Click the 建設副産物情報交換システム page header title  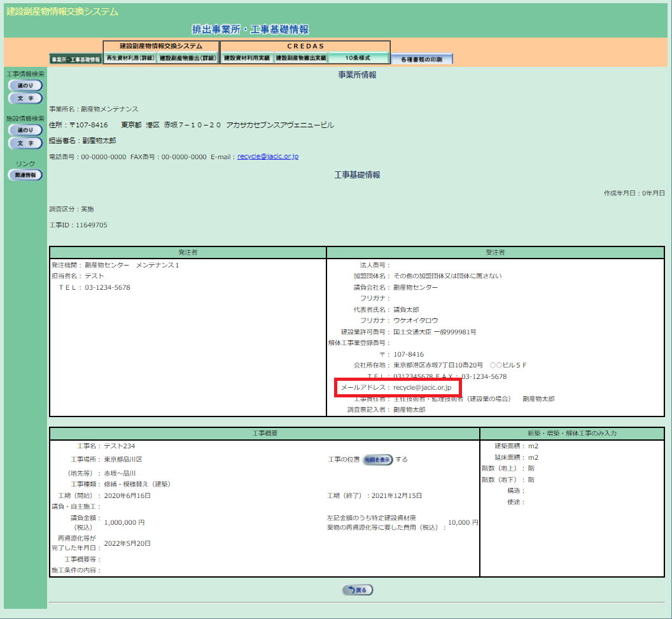pos(62,11)
